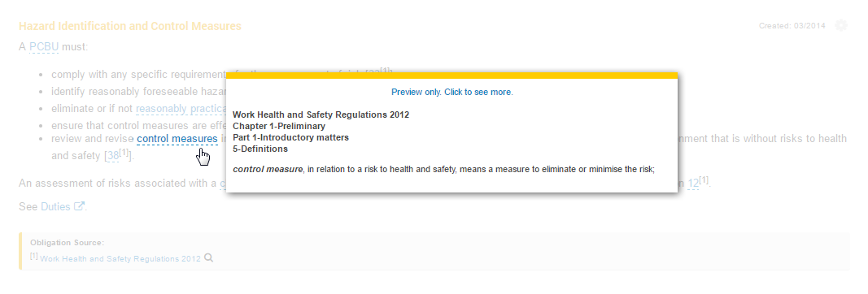Click the external-link icon next to Duties
The height and width of the screenshot is (294, 868).
(79, 206)
